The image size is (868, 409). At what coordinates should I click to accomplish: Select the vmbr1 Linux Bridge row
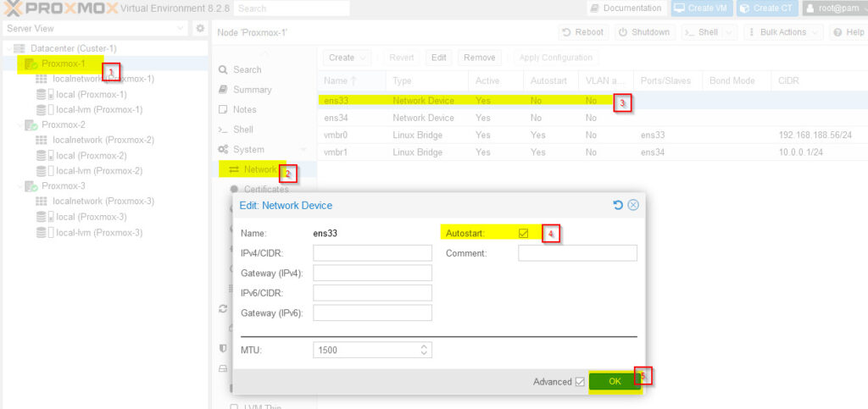(x=593, y=152)
